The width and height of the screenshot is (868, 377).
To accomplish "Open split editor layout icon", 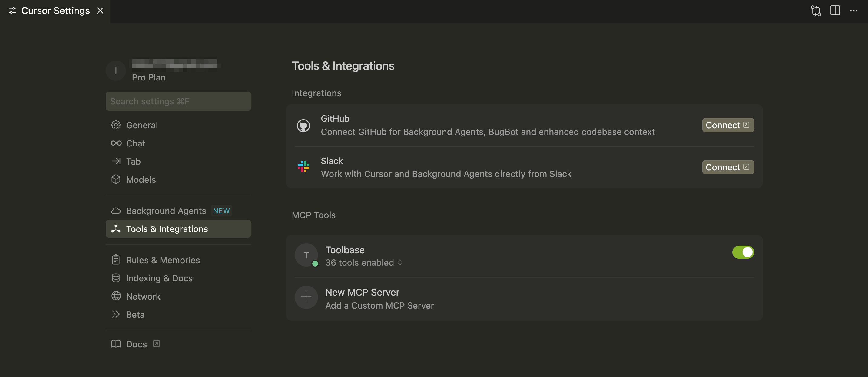I will [835, 10].
